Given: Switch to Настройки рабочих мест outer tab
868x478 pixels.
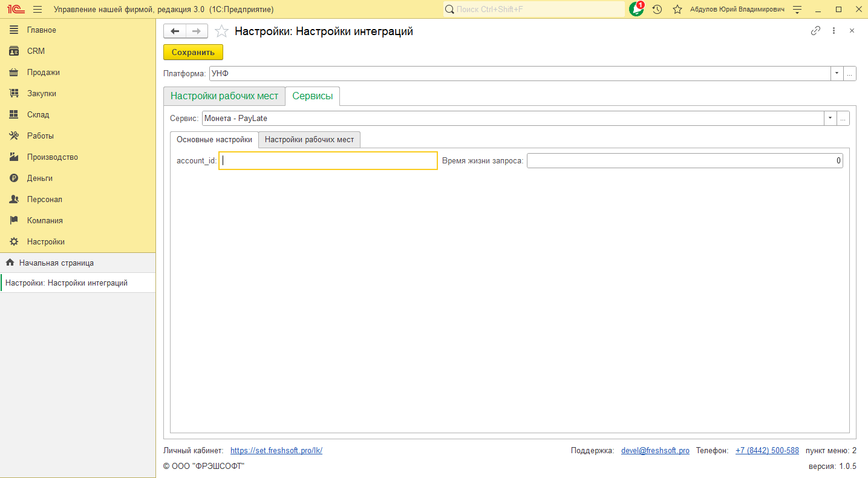Looking at the screenshot, I should (x=224, y=96).
